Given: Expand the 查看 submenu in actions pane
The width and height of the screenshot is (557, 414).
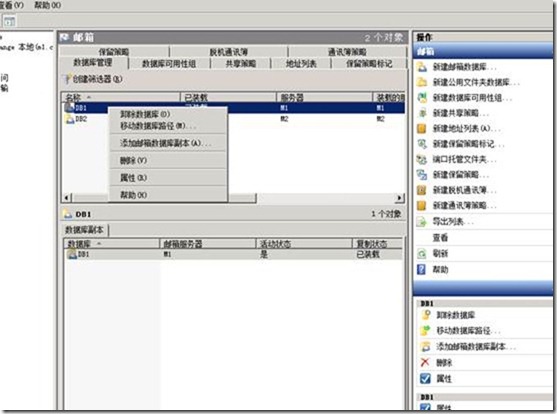Looking at the screenshot, I should (x=440, y=237).
